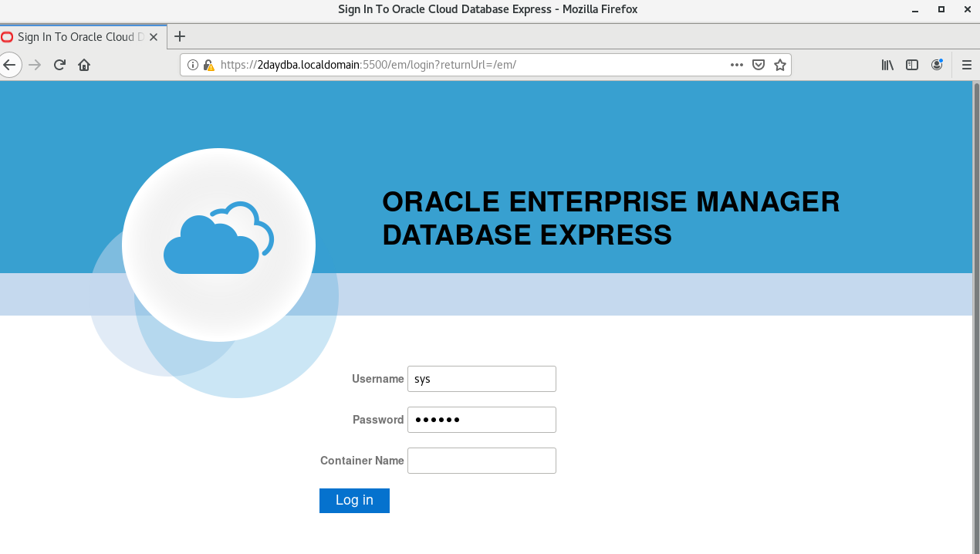Viewport: 980px width, 554px height.
Task: Minimize the Firefox window
Action: click(917, 9)
